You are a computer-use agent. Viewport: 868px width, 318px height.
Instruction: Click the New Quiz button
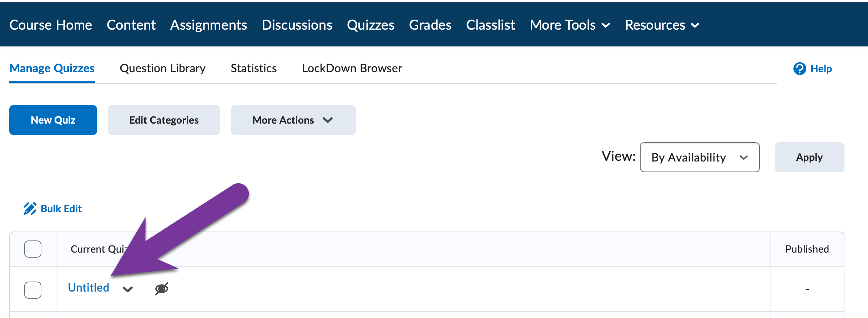(x=53, y=120)
